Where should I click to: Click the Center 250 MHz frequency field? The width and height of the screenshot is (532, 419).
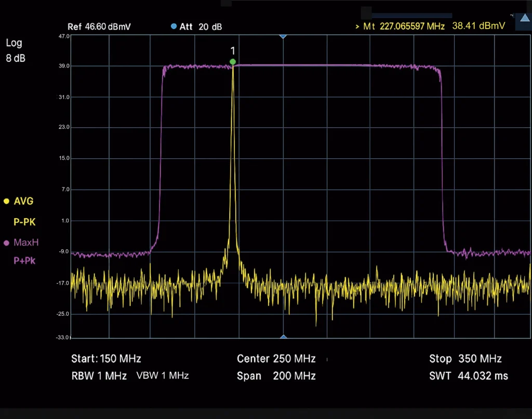[277, 359]
